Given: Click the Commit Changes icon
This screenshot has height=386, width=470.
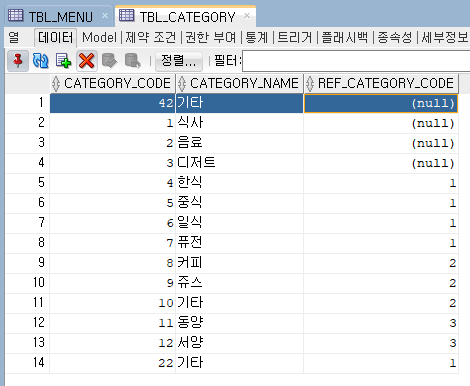Looking at the screenshot, I should (109, 61).
